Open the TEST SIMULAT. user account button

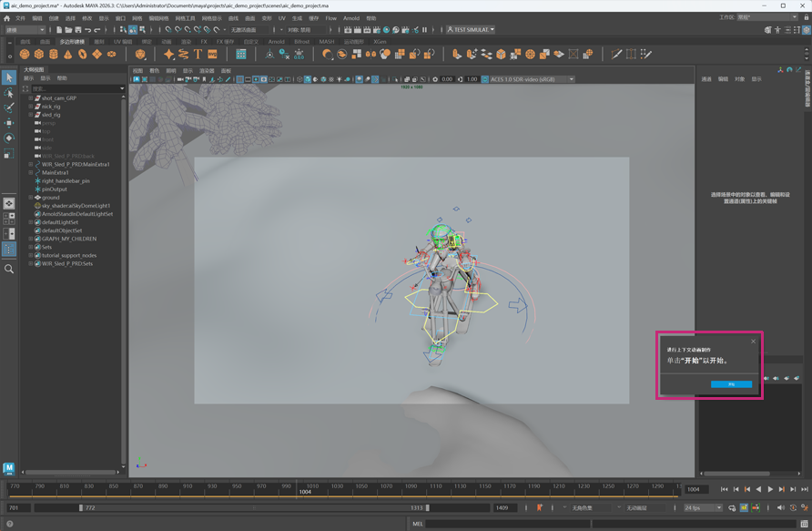coord(471,29)
